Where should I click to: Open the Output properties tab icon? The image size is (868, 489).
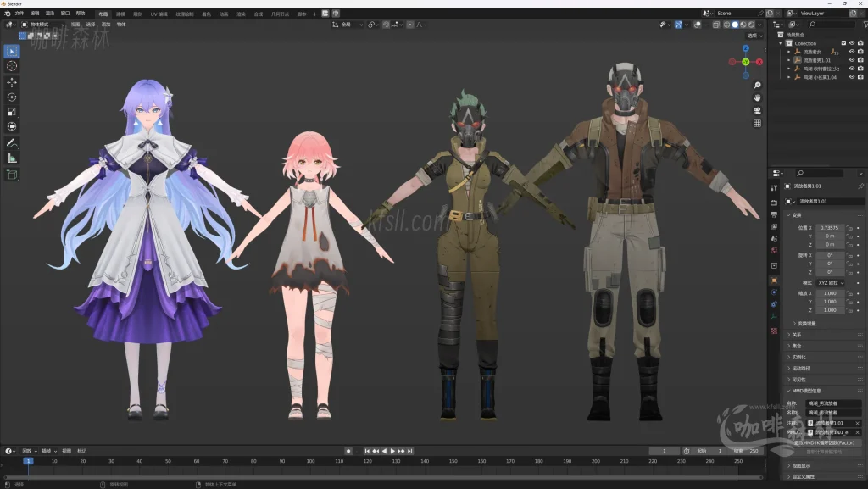coord(774,214)
